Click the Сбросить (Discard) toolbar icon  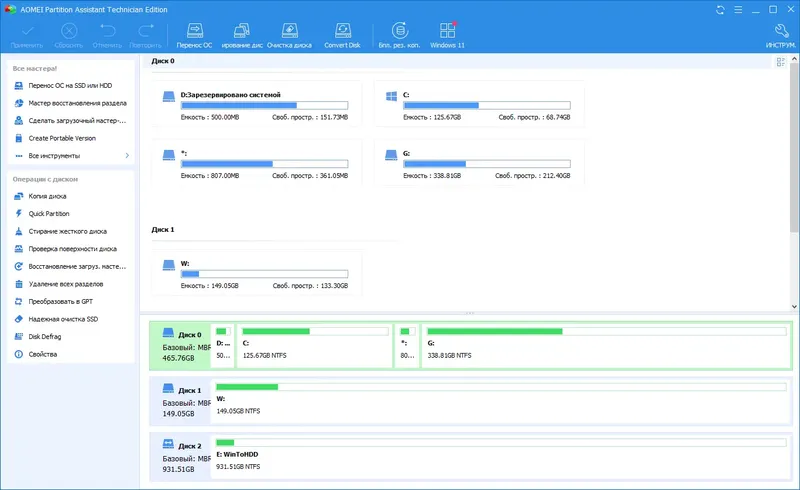click(69, 31)
